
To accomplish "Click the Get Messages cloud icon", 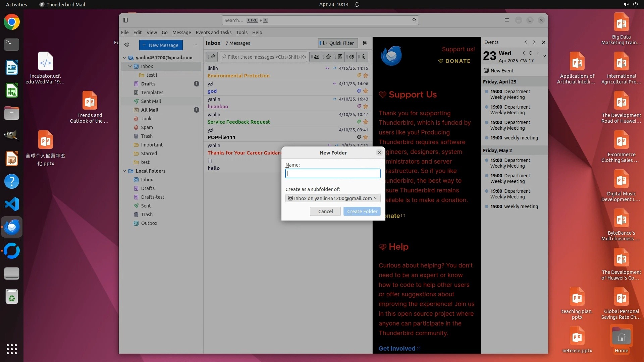I will point(127,45).
